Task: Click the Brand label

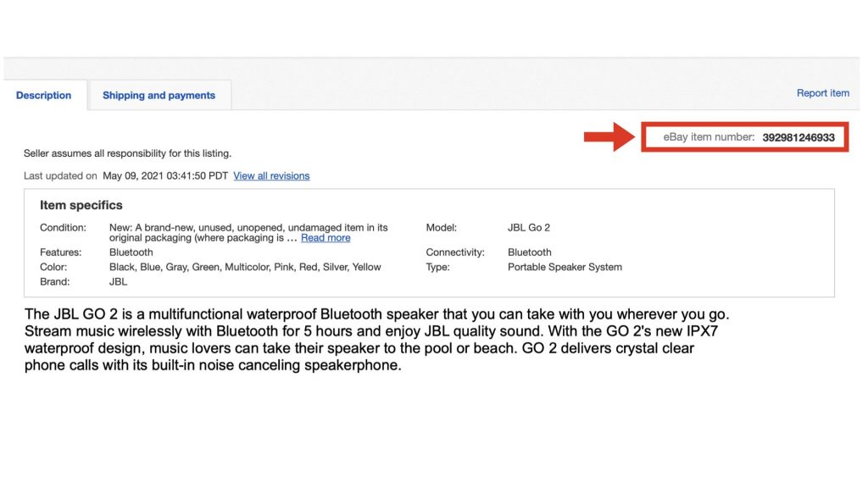Action: tap(55, 281)
